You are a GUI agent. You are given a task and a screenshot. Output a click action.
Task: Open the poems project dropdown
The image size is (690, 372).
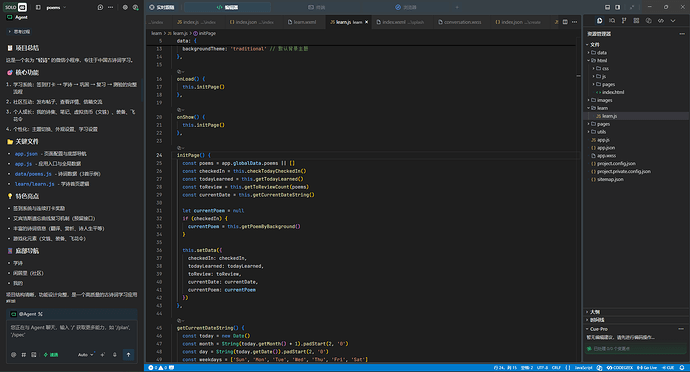(56, 7)
